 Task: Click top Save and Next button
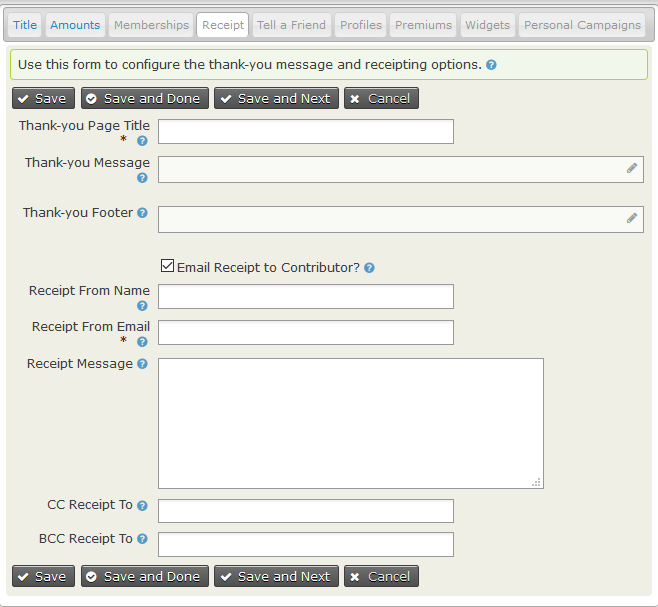(276, 99)
